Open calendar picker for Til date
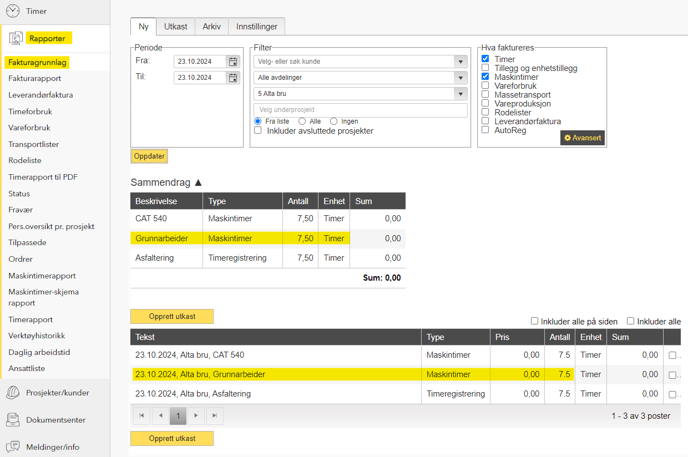Screen dimensions: 688x457 pyautogui.click(x=233, y=78)
